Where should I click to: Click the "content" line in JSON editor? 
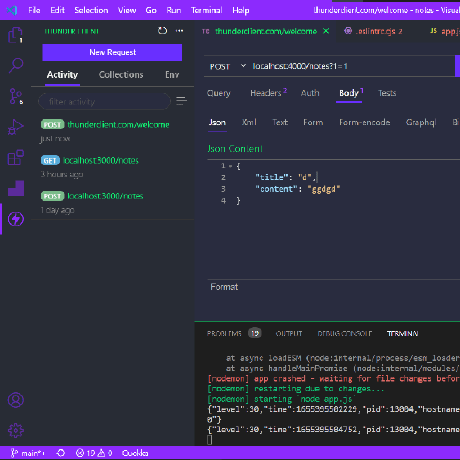point(298,189)
